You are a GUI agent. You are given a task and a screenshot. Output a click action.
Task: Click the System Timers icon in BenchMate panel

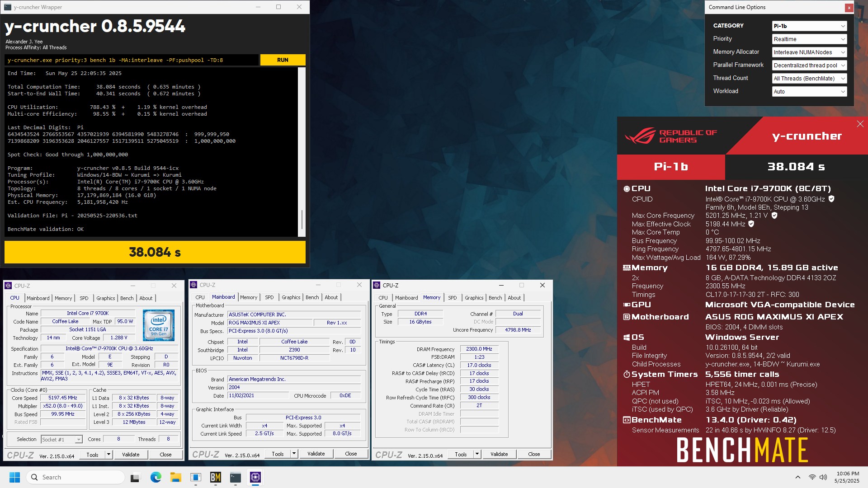[627, 374]
